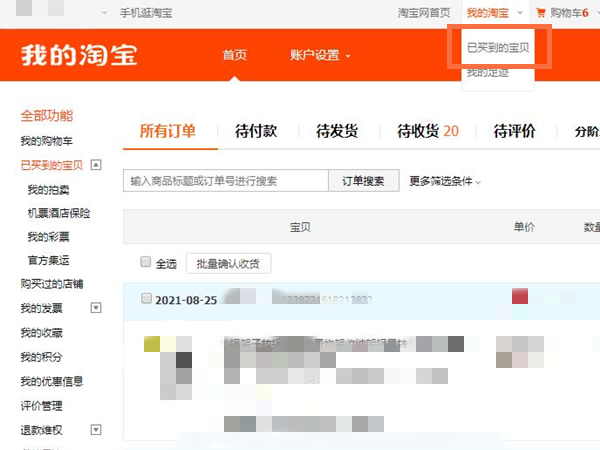Expand the 账户设置 dropdown
This screenshot has height=450, width=600.
tap(320, 55)
